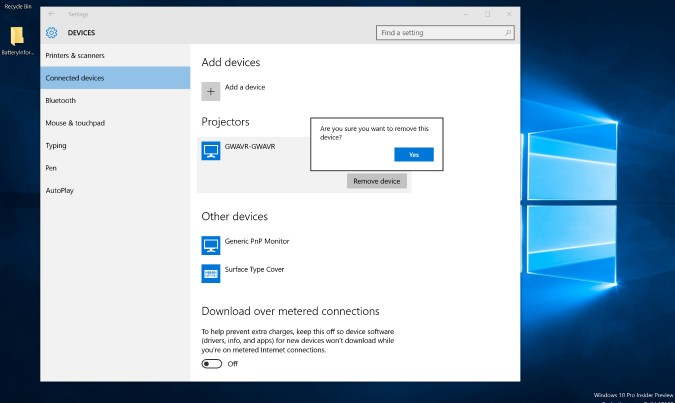Open the Pen settings section
The width and height of the screenshot is (675, 403).
pos(51,168)
